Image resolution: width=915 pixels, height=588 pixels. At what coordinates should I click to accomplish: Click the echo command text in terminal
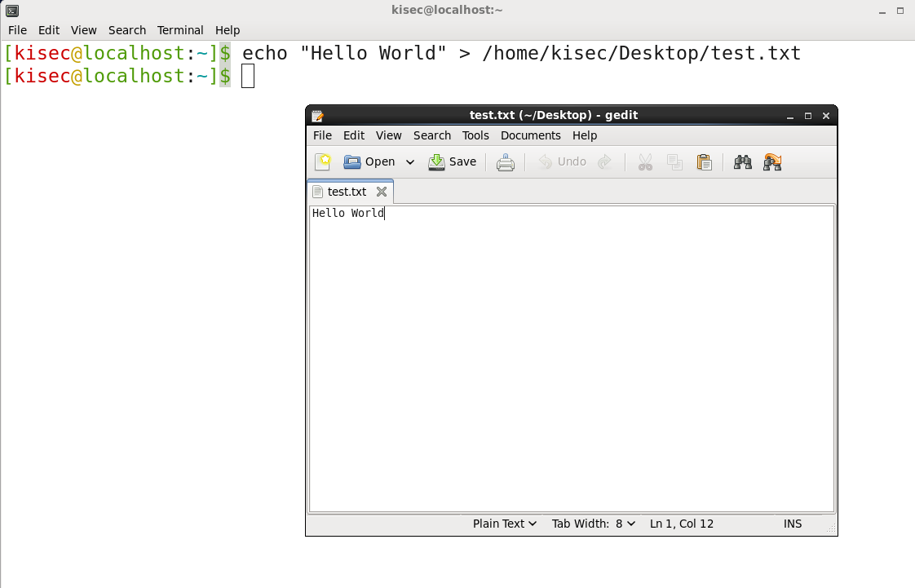pos(521,53)
